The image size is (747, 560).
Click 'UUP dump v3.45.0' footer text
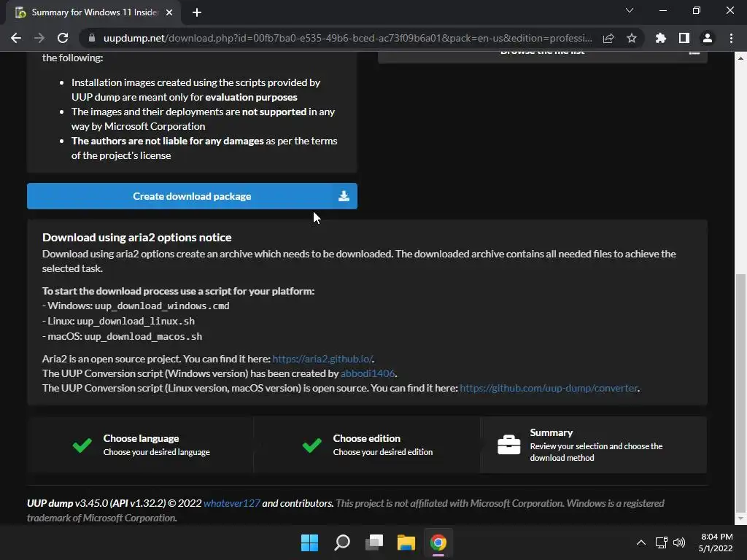pos(67,503)
